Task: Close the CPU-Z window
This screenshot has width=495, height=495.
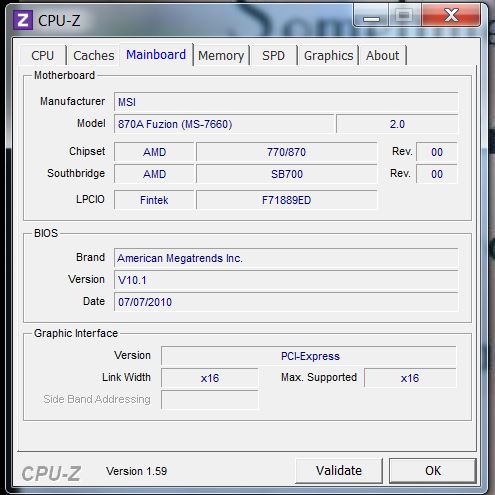Action: click(x=451, y=16)
